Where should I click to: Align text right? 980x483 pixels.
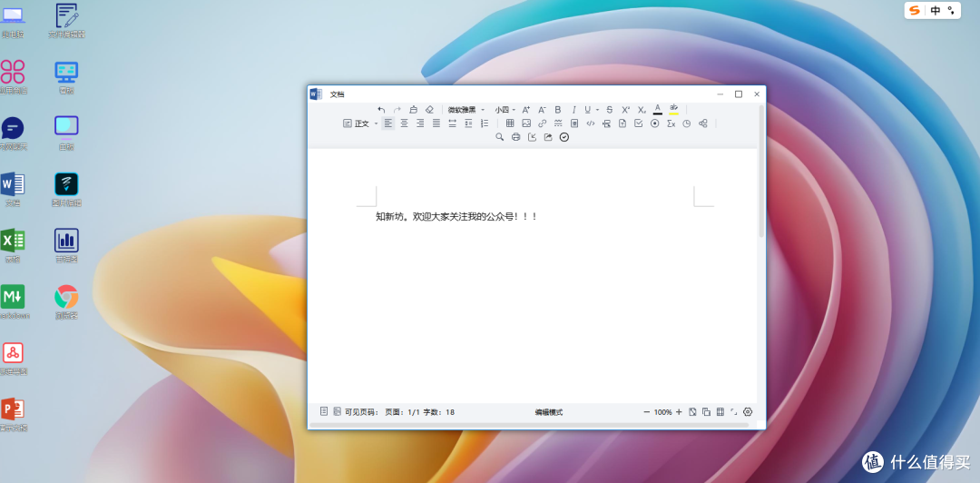[x=420, y=123]
